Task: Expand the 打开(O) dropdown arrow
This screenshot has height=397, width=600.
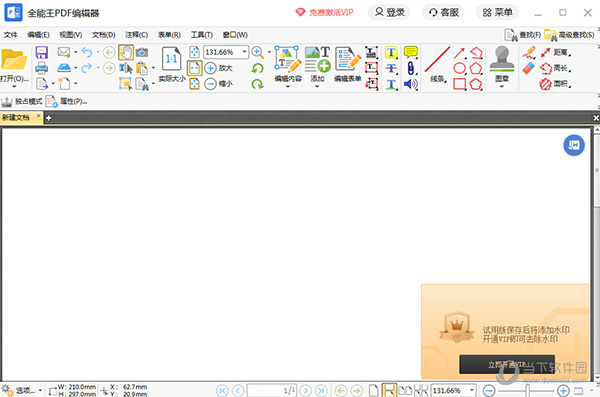Action: 14,87
